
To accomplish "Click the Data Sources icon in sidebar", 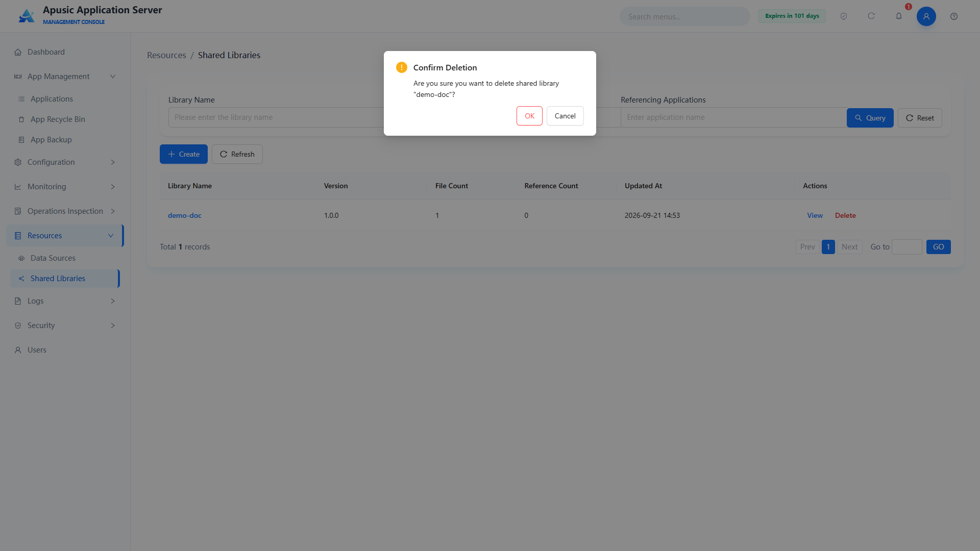I will (x=21, y=258).
